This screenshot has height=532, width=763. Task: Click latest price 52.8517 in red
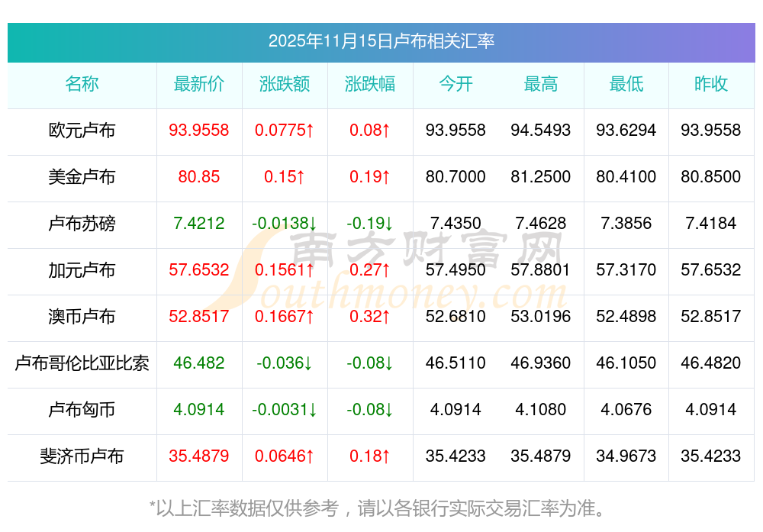[x=199, y=317]
